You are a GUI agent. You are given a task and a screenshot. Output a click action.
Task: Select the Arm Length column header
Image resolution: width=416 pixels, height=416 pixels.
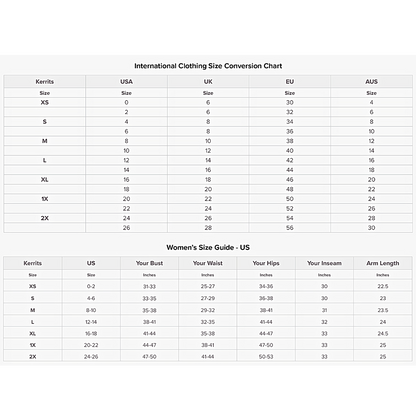[x=383, y=263]
